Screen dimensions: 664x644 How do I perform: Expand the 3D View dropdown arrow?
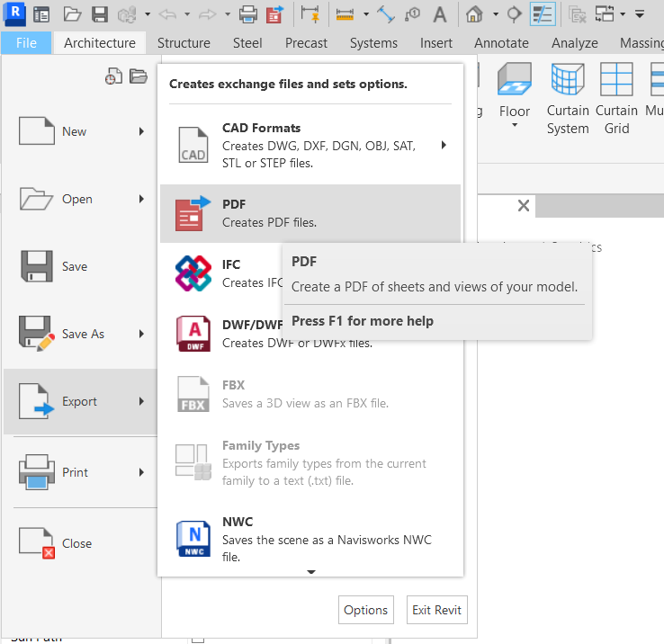(496, 14)
